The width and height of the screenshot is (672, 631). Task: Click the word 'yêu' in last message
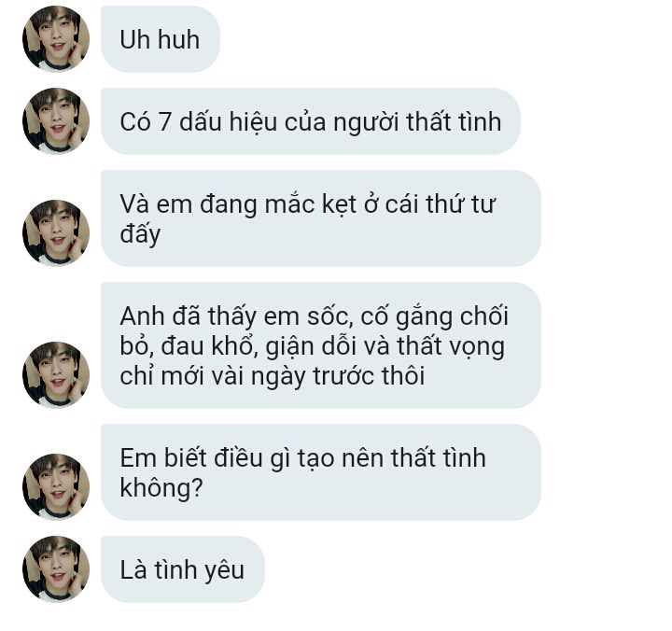tap(224, 570)
